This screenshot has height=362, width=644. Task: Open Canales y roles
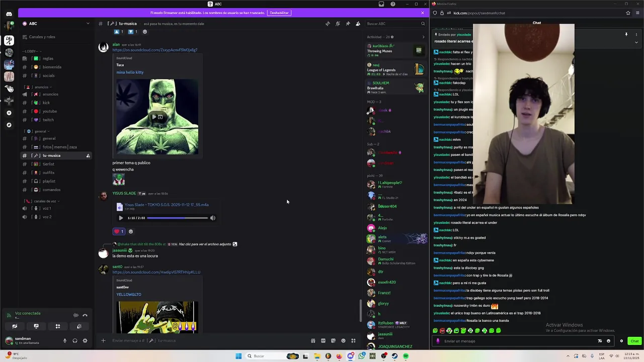point(55,37)
